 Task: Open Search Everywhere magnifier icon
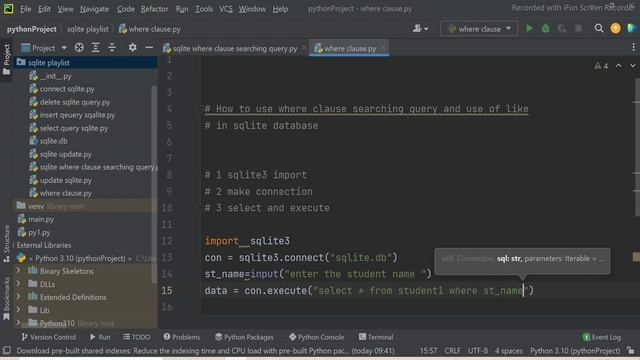pyautogui.click(x=599, y=28)
